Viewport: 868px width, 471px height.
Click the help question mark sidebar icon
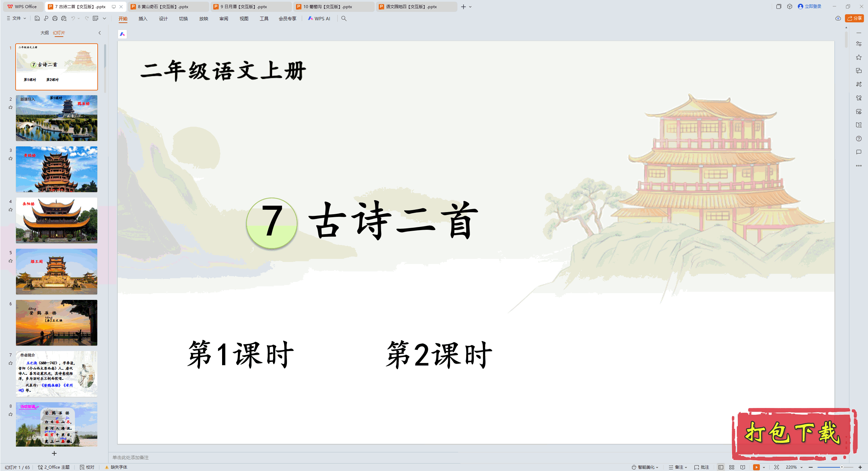(x=859, y=139)
